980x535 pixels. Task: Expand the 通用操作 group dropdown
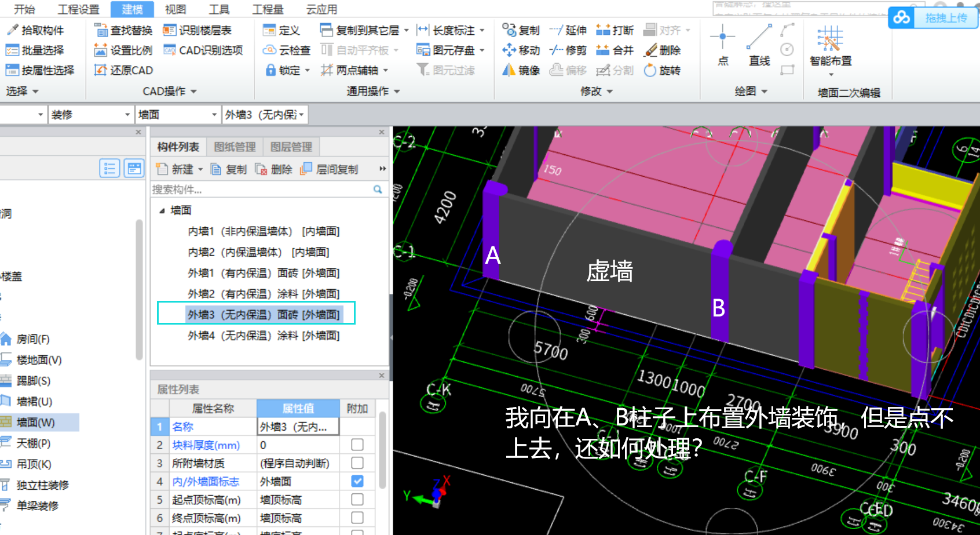click(397, 92)
